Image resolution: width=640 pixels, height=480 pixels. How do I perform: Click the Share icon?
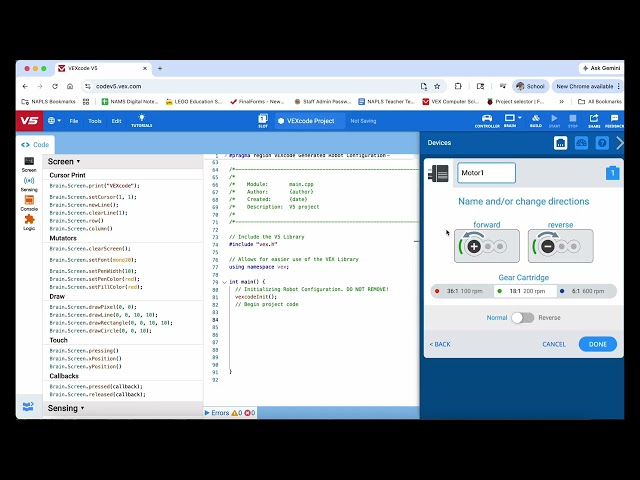coord(594,120)
